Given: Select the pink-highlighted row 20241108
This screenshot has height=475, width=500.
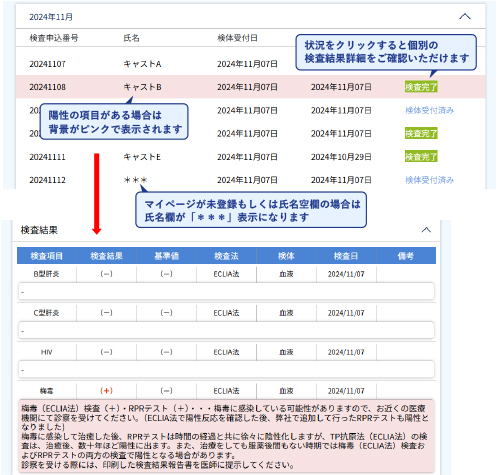Looking at the screenshot, I should pyautogui.click(x=251, y=87).
